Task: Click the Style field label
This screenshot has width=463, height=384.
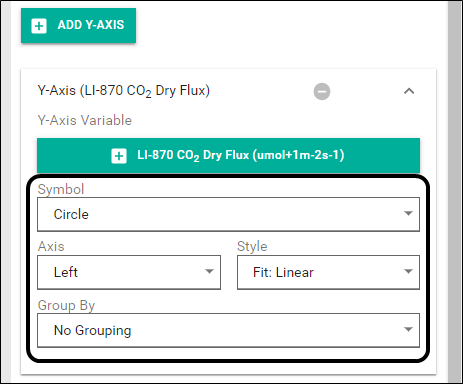Action: pyautogui.click(x=252, y=247)
